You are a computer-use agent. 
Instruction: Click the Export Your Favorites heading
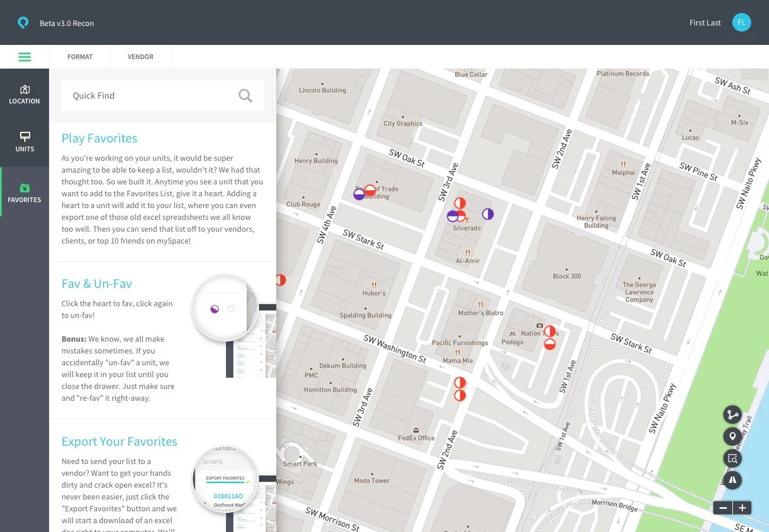tap(119, 442)
